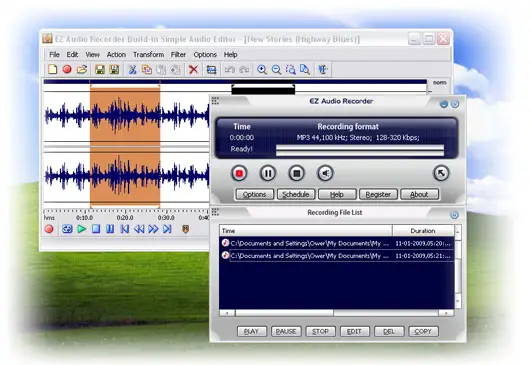Click the greyed Paste-mix icon next to Paste

[175, 69]
